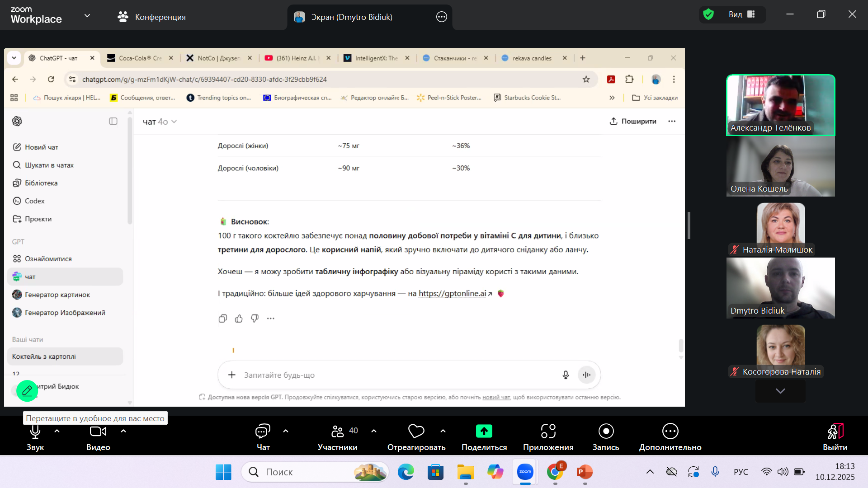Click the green annotation pencil icon
868x488 pixels.
coord(27,391)
